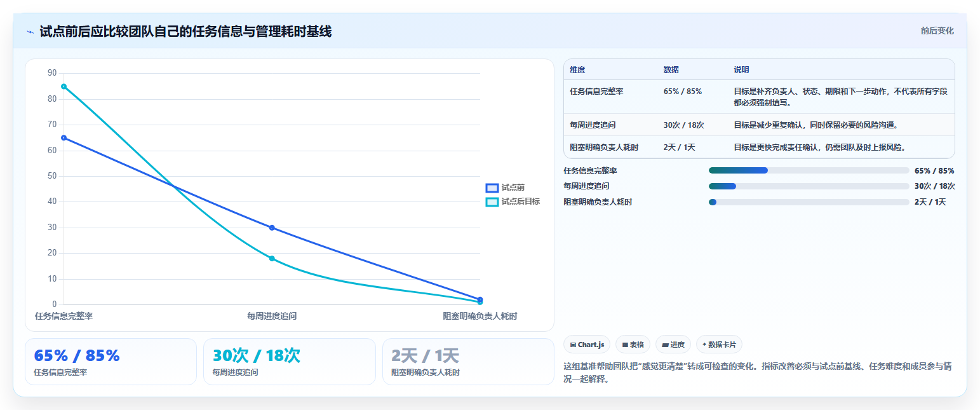Click the Chart.js tag icon

click(x=573, y=345)
